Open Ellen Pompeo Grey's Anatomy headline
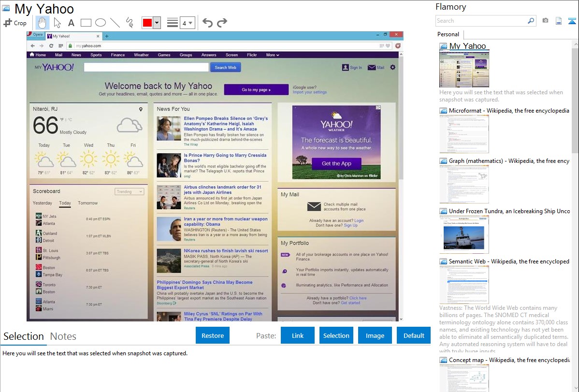Viewport: 579px width, 392px height. click(x=226, y=124)
